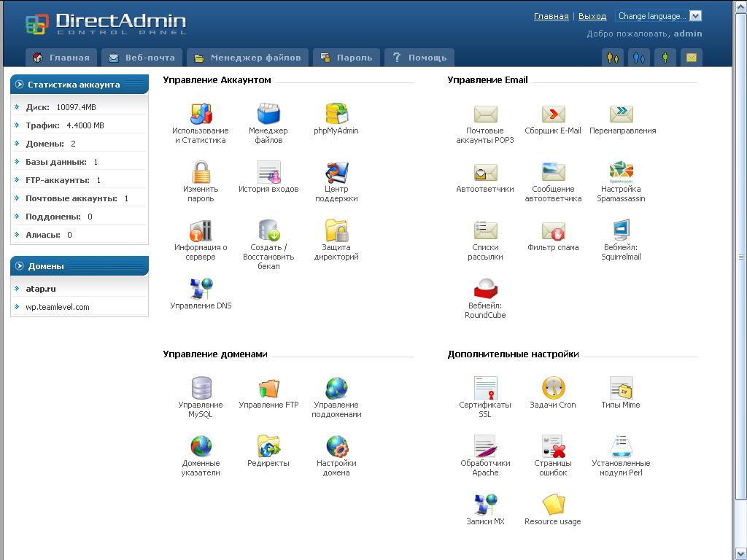
Task: Open the Пароль tab
Action: 347,58
